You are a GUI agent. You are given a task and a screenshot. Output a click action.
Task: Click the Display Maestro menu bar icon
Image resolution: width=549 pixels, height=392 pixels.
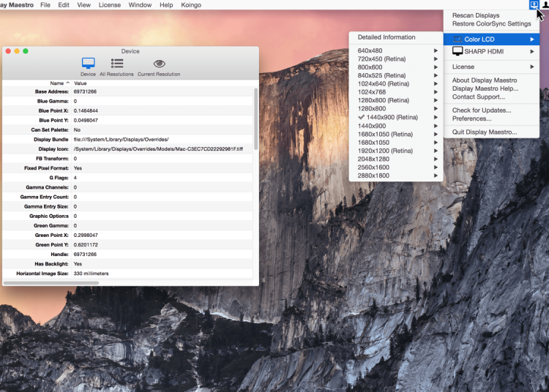click(534, 5)
